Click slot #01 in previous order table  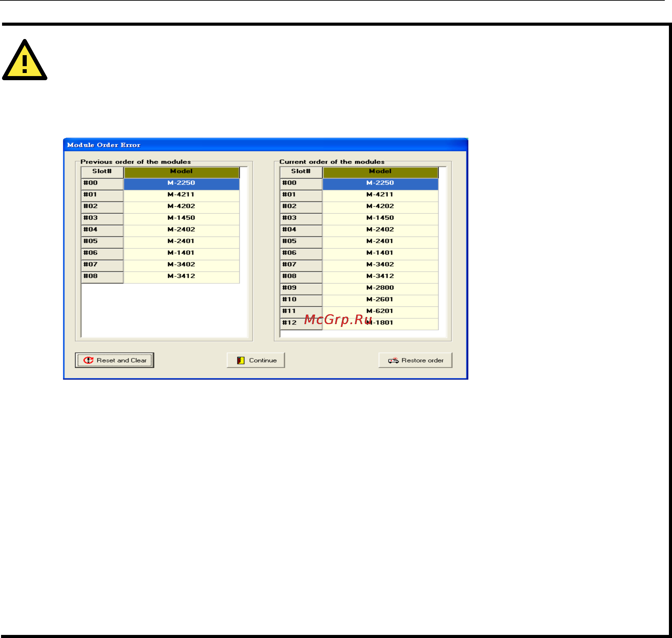pyautogui.click(x=102, y=196)
